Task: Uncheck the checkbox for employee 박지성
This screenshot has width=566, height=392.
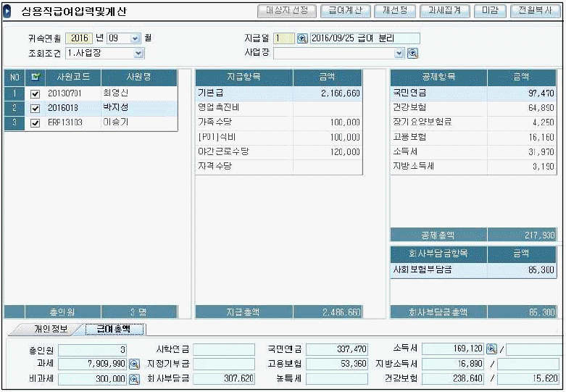Action: point(35,109)
